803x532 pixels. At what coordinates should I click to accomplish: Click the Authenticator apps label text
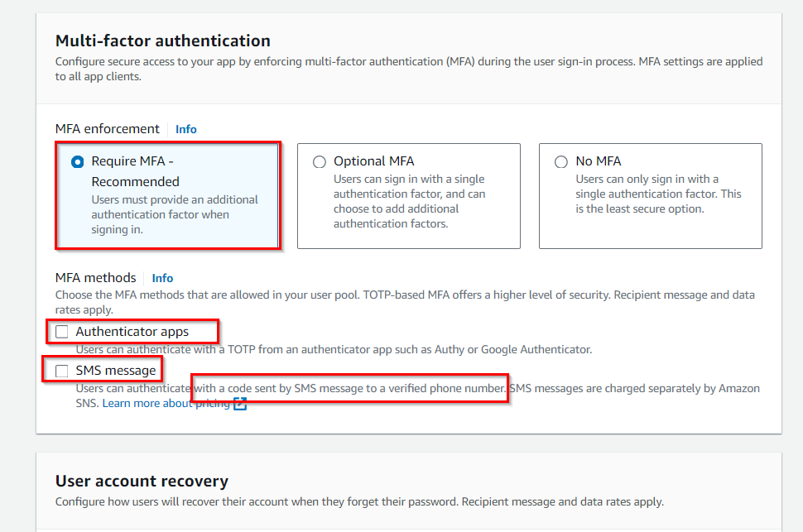click(x=132, y=332)
